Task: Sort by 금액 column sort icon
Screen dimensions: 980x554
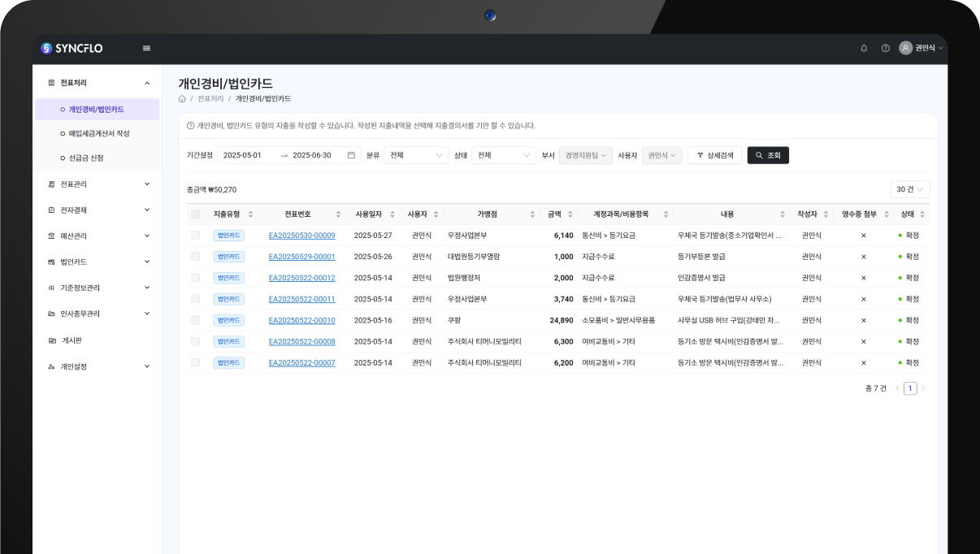Action: tap(568, 214)
